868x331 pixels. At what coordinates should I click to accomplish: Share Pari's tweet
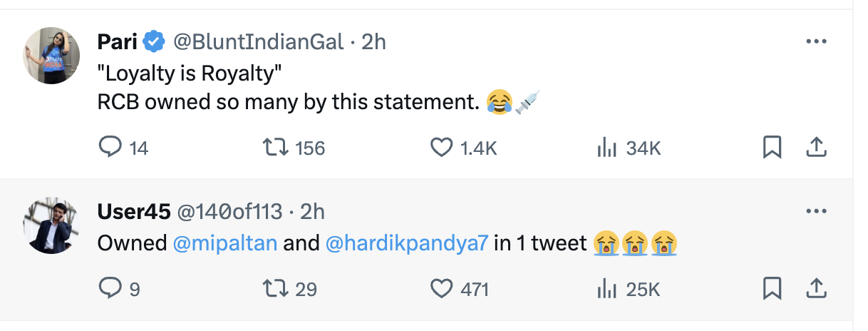click(815, 148)
